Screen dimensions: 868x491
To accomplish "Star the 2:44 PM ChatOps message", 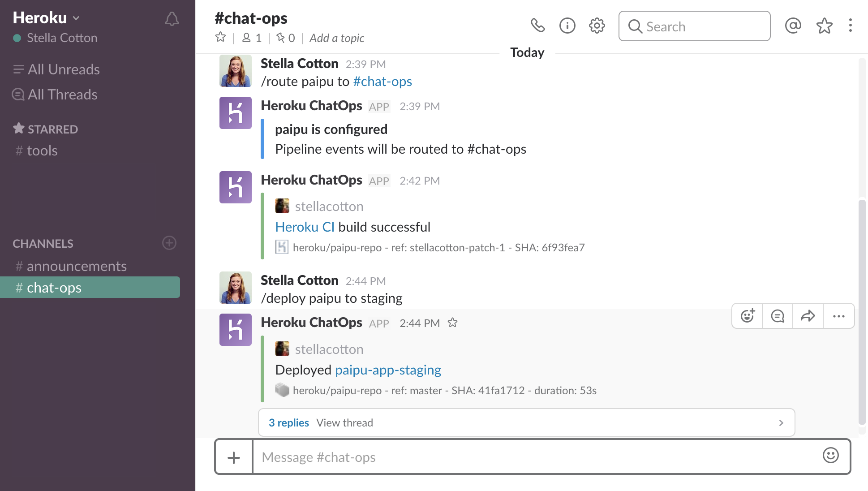I will (x=453, y=323).
